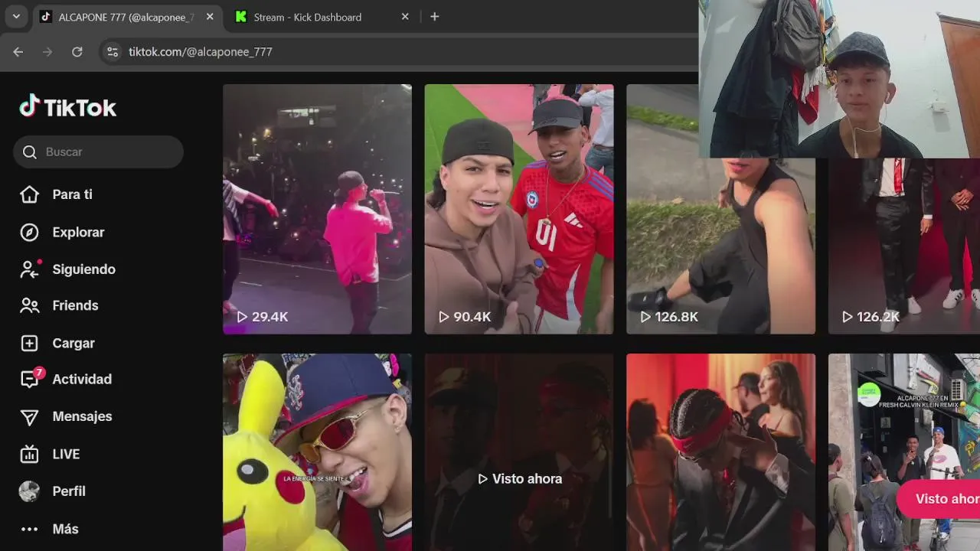The width and height of the screenshot is (980, 551).
Task: Focus the Buscar search field
Action: click(x=98, y=152)
